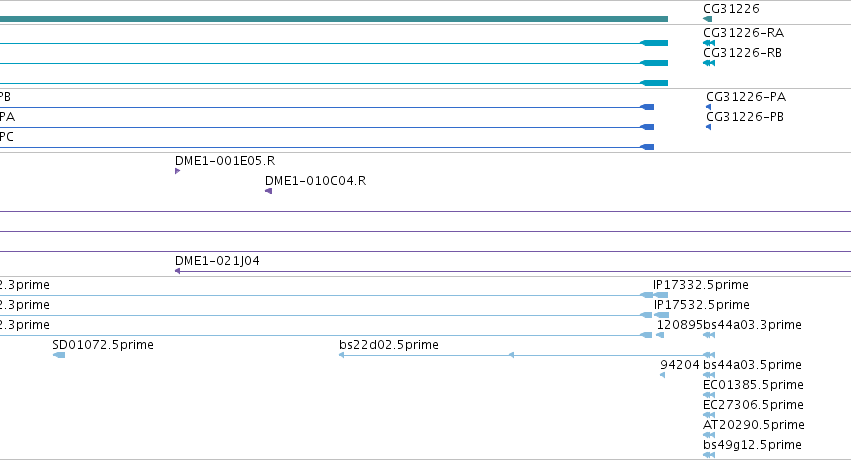
Task: Click the purple arrowhead beneath DME1-021J04
Action: (177, 271)
